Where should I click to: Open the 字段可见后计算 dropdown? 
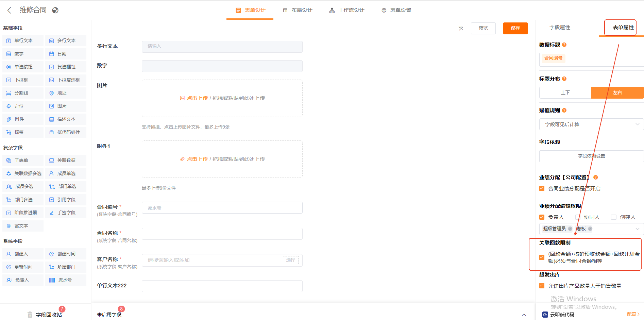[x=591, y=124]
